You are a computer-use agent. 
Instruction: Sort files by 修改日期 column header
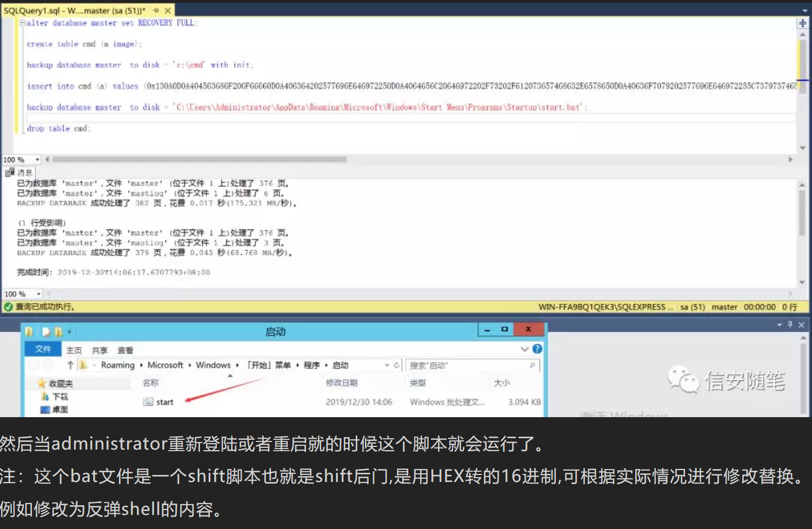342,383
